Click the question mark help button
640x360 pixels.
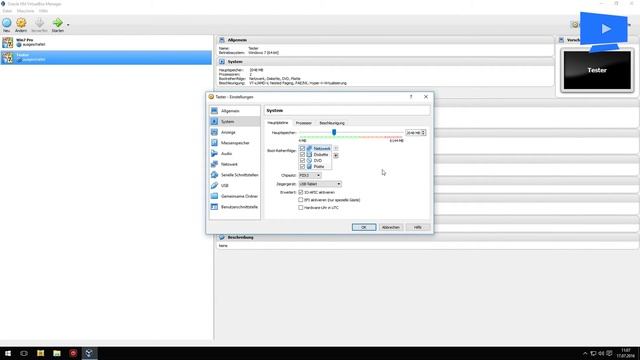[411, 97]
